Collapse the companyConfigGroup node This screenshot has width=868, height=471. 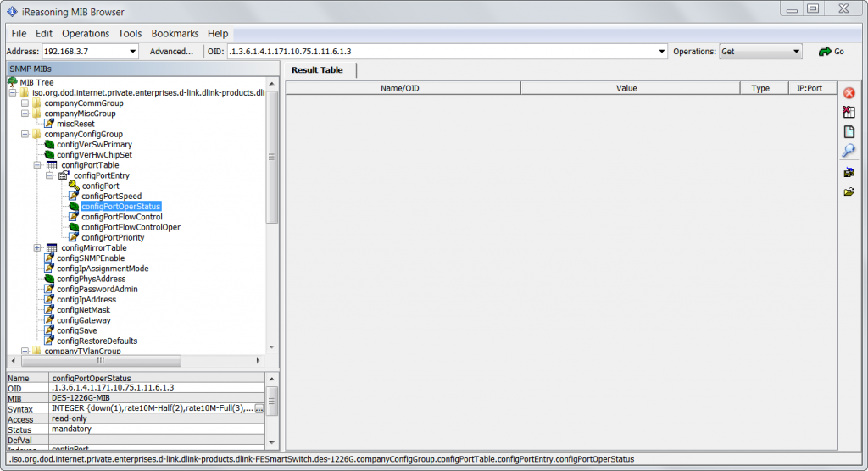click(25, 134)
